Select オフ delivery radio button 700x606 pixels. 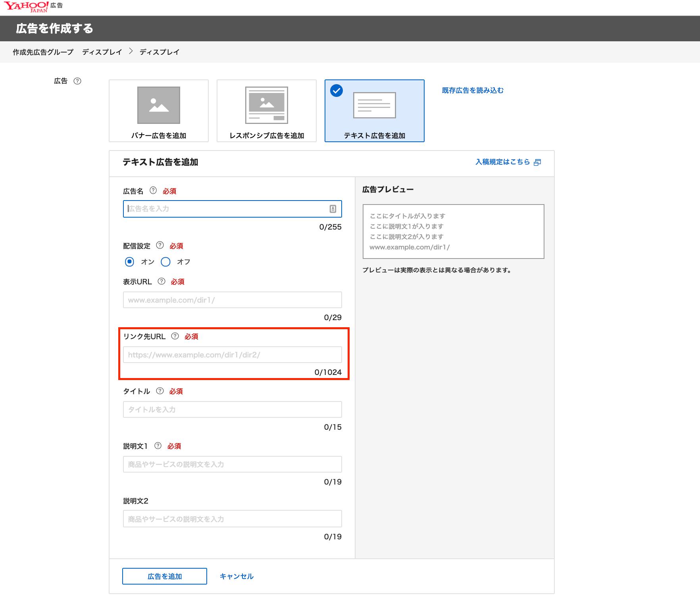pyautogui.click(x=165, y=262)
